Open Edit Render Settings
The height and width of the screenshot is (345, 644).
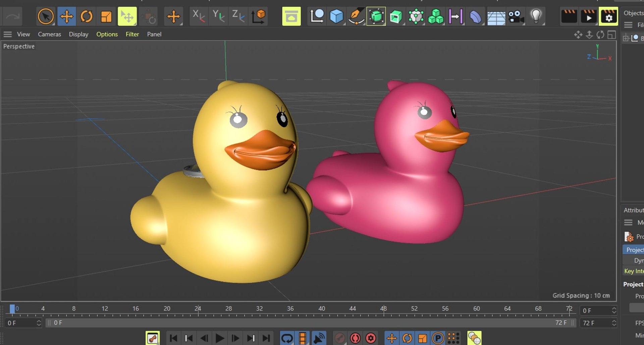point(608,16)
